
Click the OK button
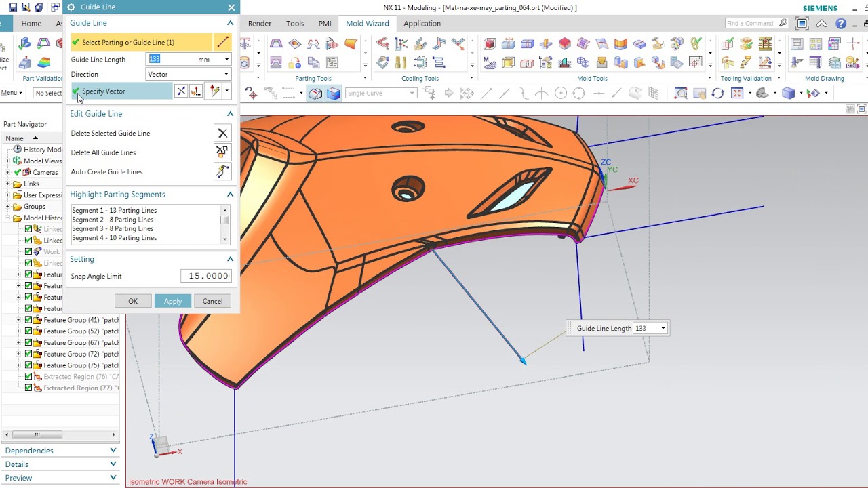pos(133,301)
